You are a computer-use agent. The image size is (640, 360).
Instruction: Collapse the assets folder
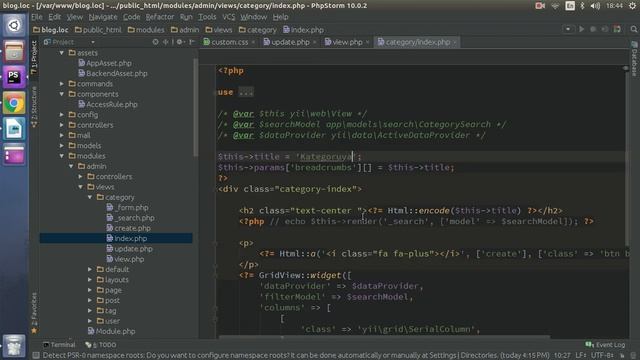[62, 53]
